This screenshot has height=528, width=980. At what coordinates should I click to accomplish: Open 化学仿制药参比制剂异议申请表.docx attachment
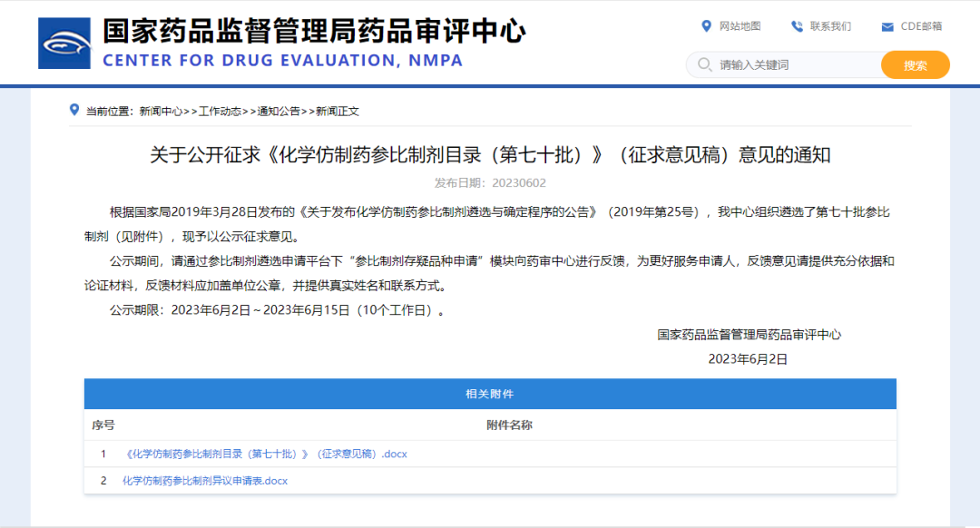coord(205,481)
